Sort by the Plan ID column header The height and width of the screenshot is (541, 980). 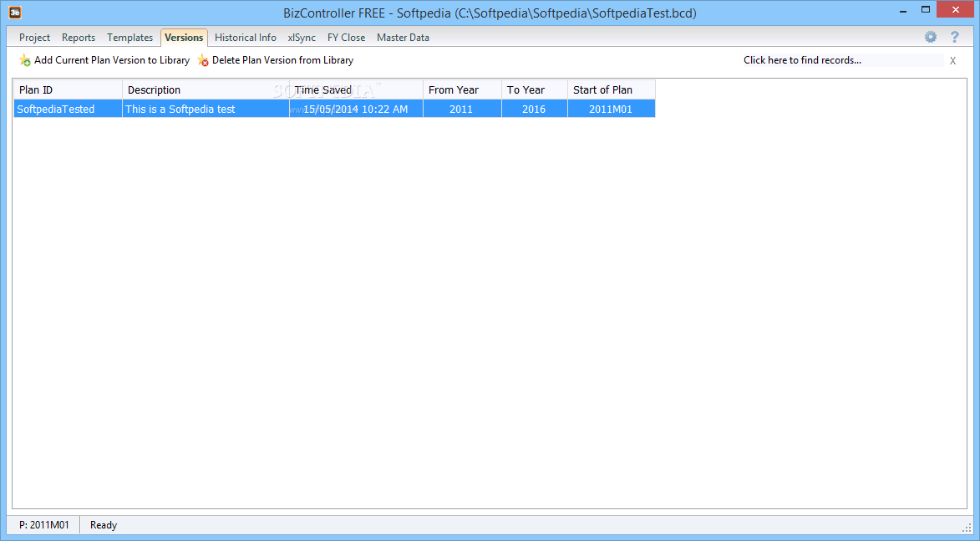pos(68,90)
